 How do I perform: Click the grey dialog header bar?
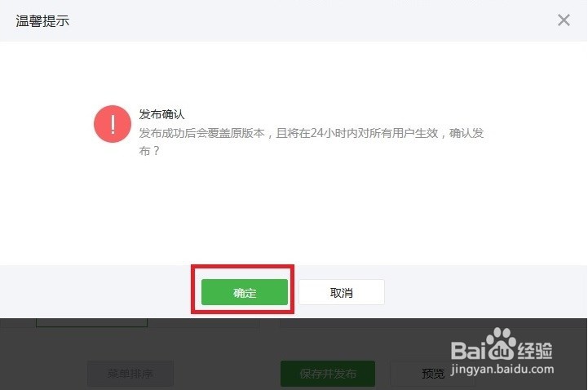(x=294, y=20)
